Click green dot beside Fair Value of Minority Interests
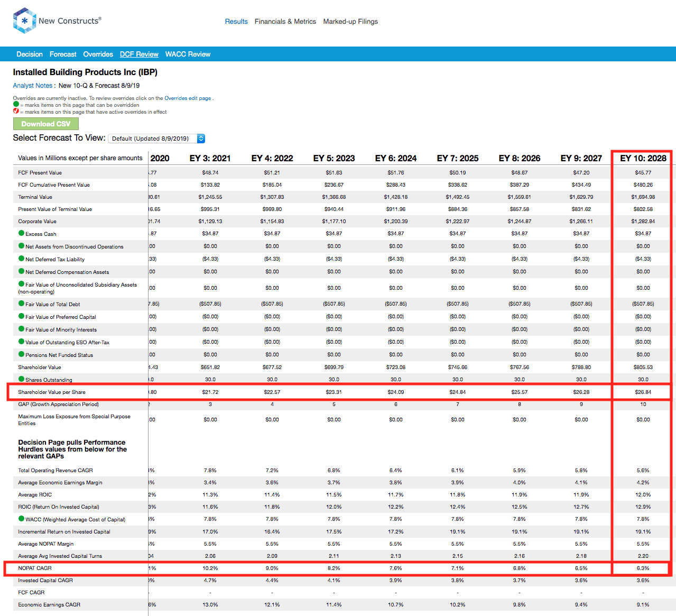 tap(22, 329)
